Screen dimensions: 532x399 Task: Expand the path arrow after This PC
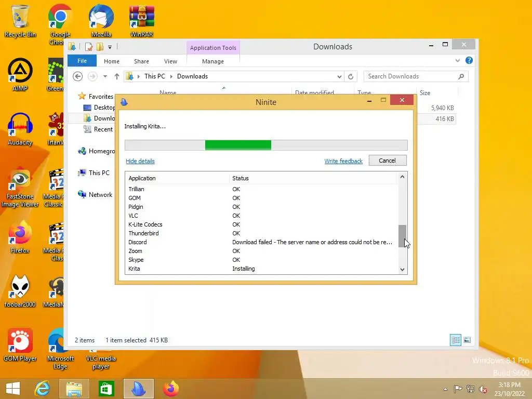[x=171, y=76]
